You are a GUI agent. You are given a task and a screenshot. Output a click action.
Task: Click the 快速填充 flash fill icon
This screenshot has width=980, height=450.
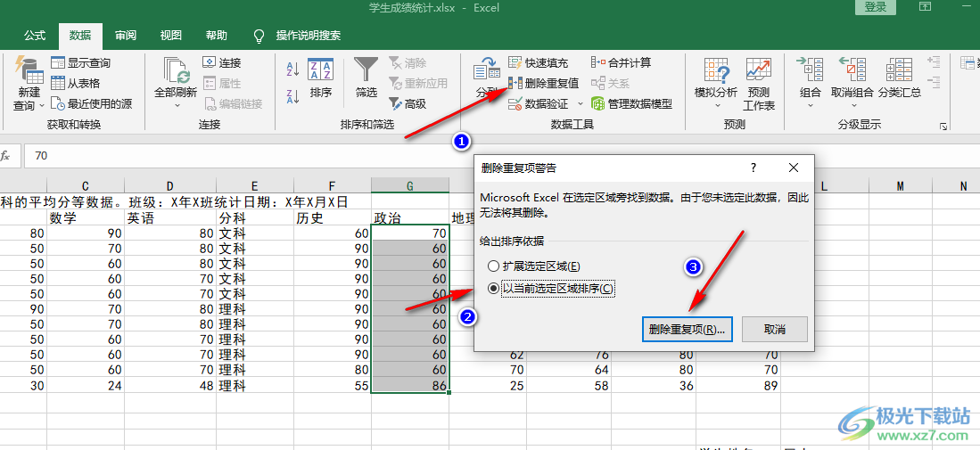point(515,62)
